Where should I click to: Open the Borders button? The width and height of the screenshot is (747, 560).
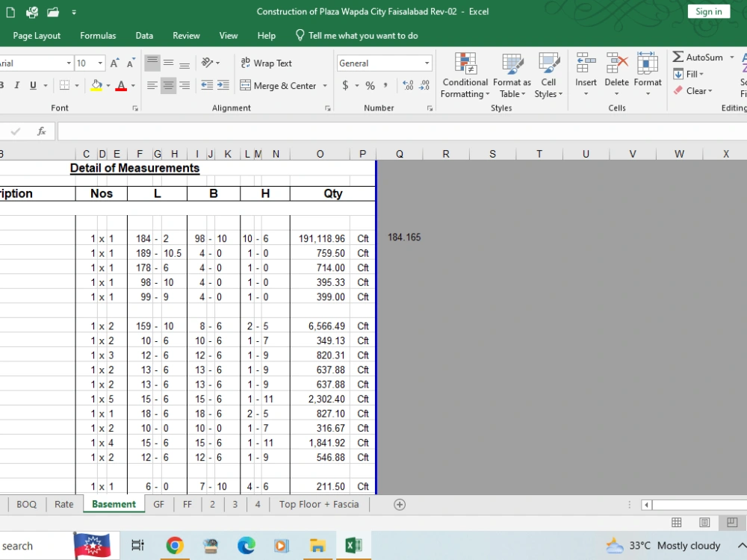click(64, 85)
